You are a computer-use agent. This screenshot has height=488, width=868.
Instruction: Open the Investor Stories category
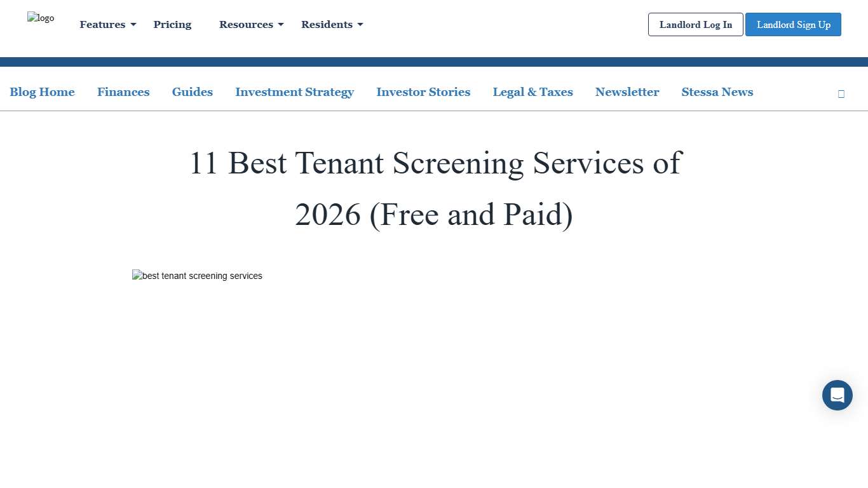click(x=423, y=92)
